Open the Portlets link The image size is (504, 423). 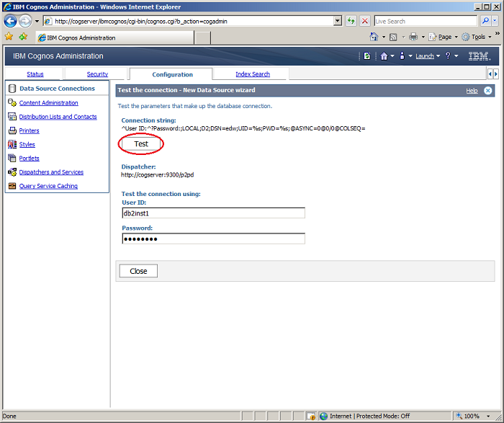pos(30,159)
